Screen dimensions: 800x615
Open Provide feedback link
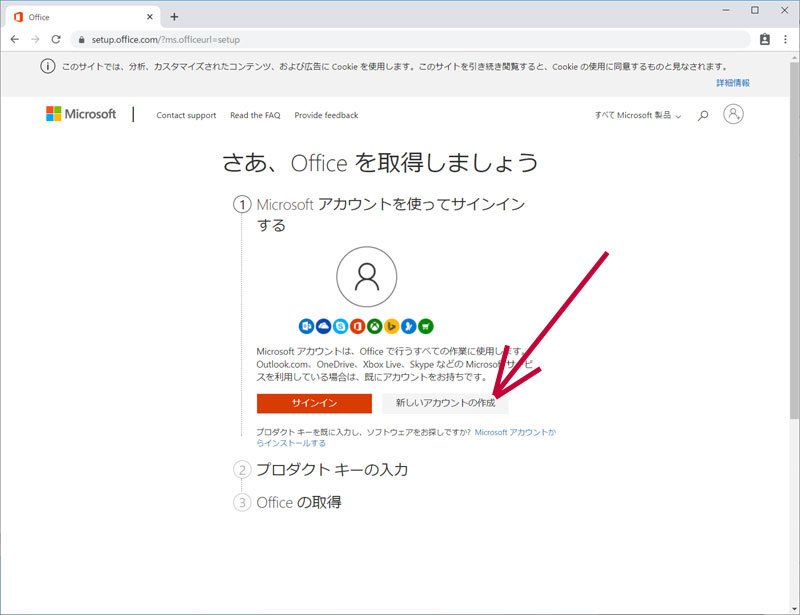326,115
